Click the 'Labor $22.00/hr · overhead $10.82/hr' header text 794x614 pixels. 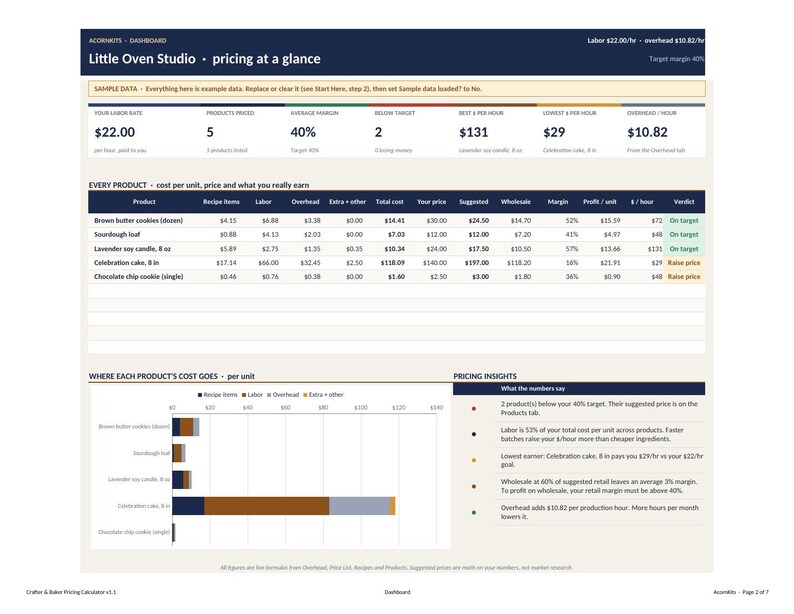click(x=646, y=40)
